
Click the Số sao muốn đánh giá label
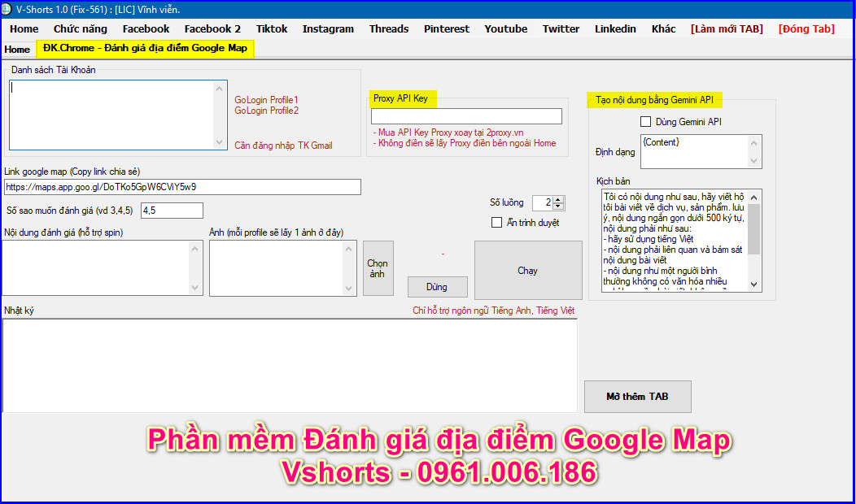pos(69,211)
